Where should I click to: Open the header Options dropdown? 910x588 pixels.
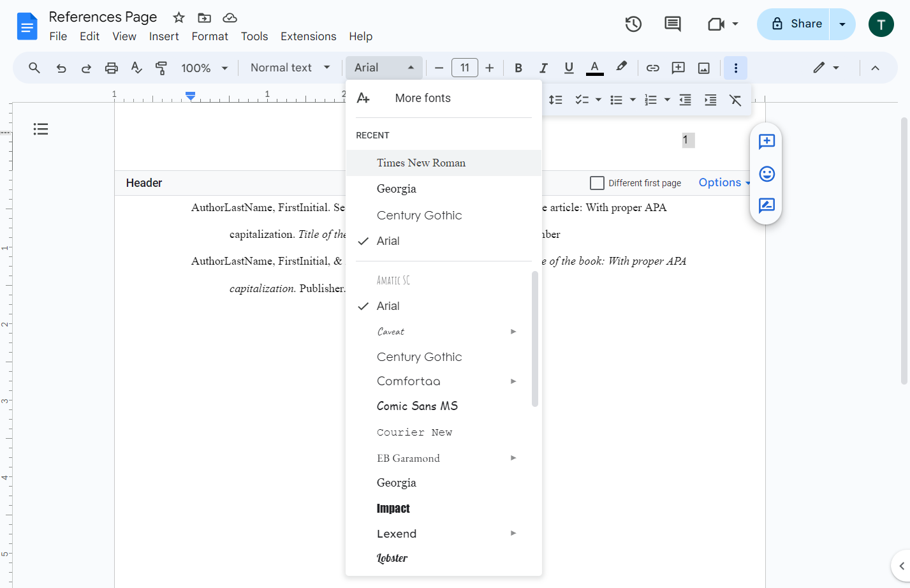(724, 182)
